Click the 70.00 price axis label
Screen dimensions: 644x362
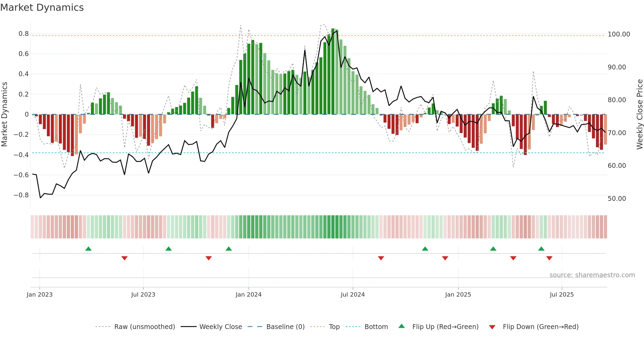pyautogui.click(x=617, y=133)
